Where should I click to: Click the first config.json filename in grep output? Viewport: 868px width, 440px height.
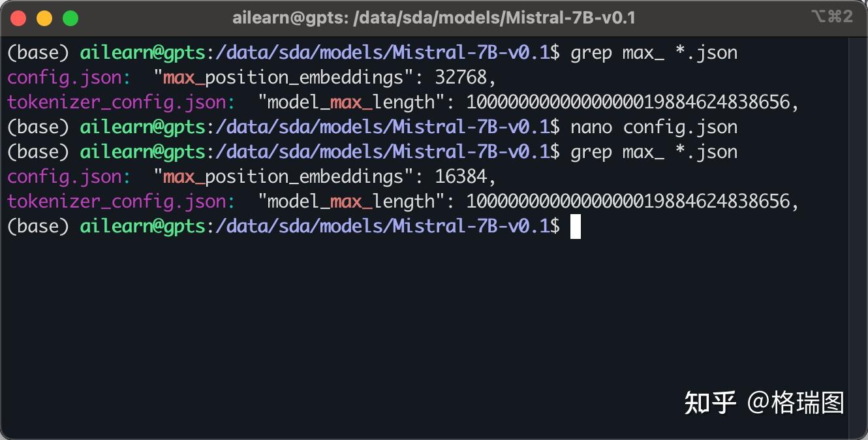[64, 77]
